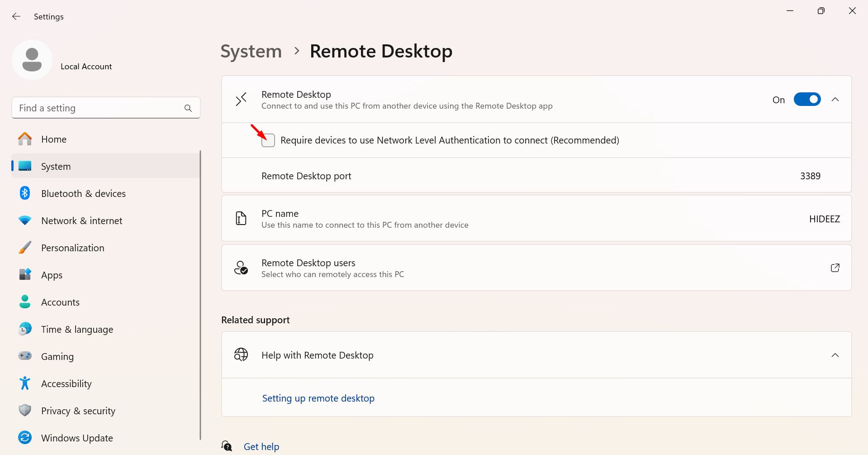Viewport: 868px width, 455px height.
Task: Open the Network & internet settings page
Action: click(x=81, y=221)
